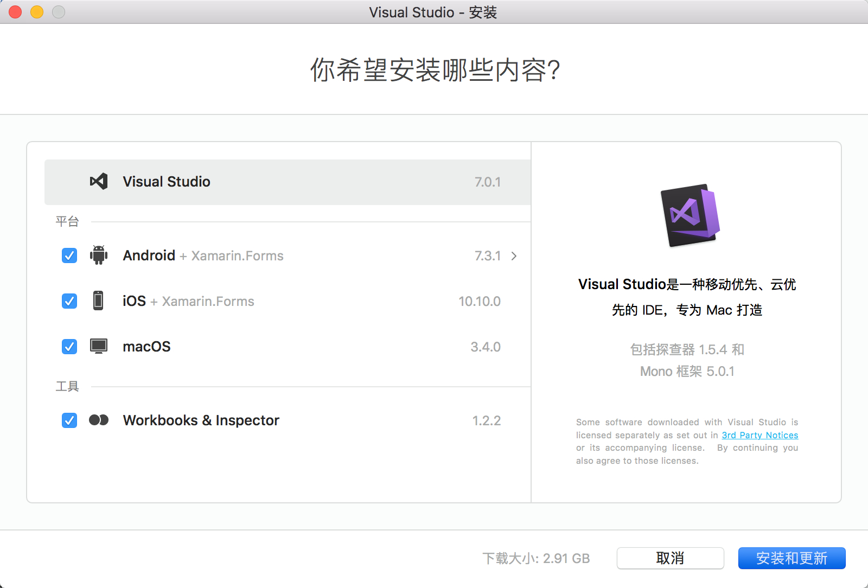Select the macOS row label
Screen dimensions: 868x588
[147, 347]
